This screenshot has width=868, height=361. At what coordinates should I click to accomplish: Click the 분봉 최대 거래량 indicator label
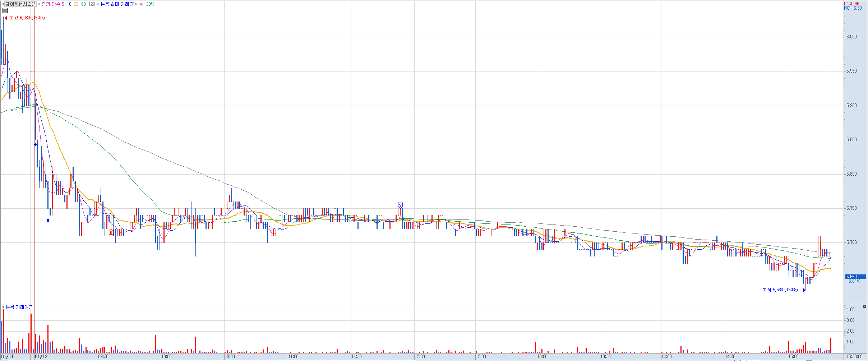pyautogui.click(x=117, y=4)
